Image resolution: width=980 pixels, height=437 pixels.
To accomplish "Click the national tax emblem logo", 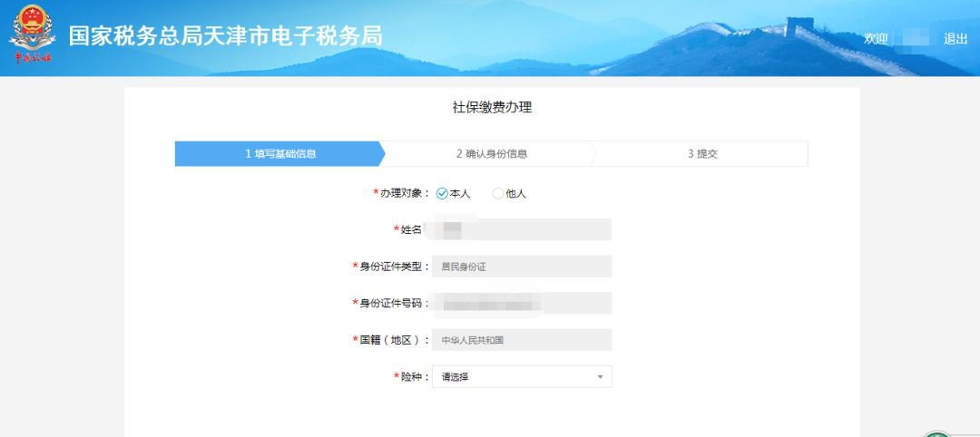I will point(32,34).
